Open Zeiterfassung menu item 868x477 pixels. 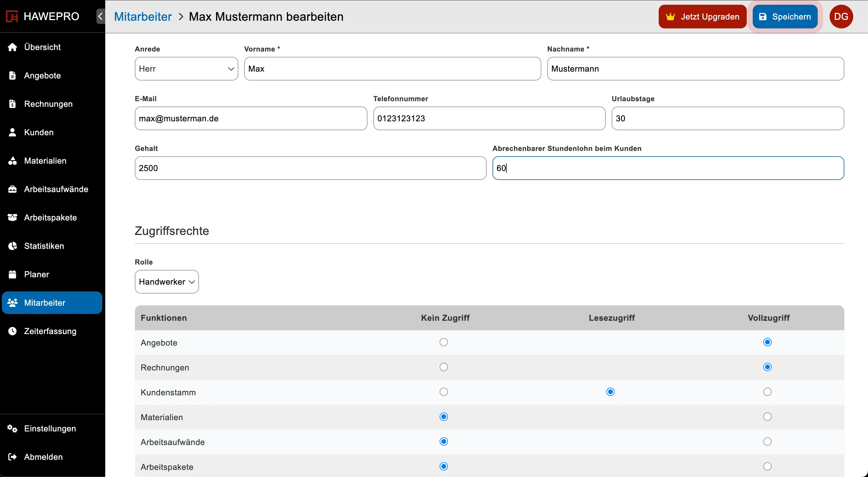click(52, 331)
